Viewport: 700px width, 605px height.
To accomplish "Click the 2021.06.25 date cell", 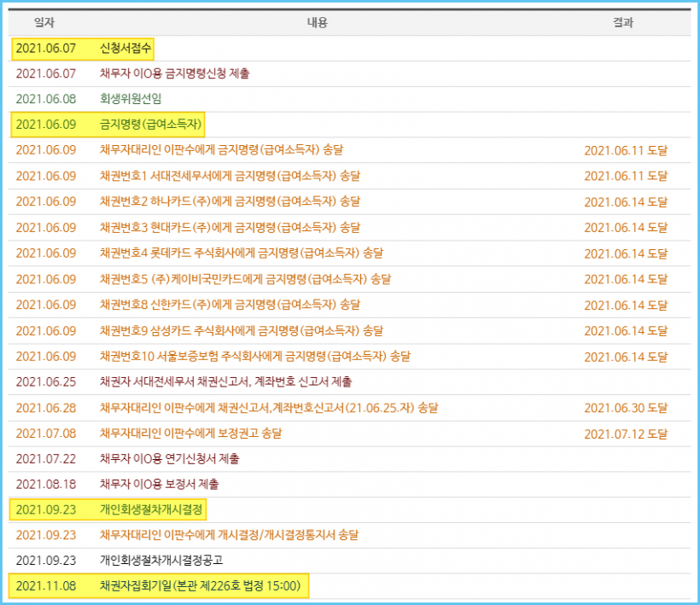I will coord(46,382).
